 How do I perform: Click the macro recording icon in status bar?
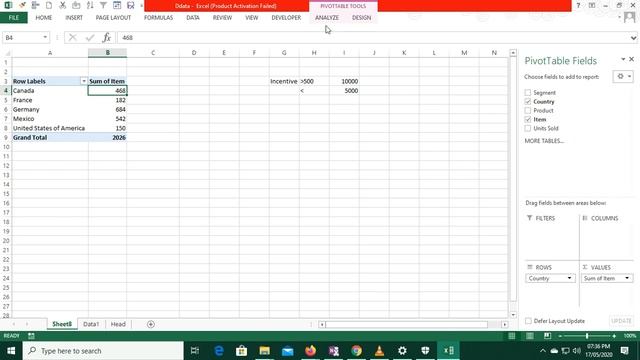point(31,336)
